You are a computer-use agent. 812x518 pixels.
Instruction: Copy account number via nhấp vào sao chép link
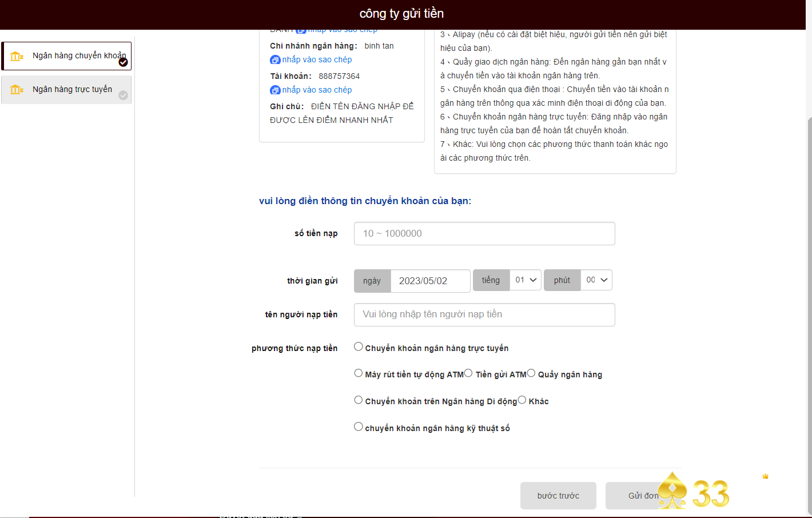317,90
